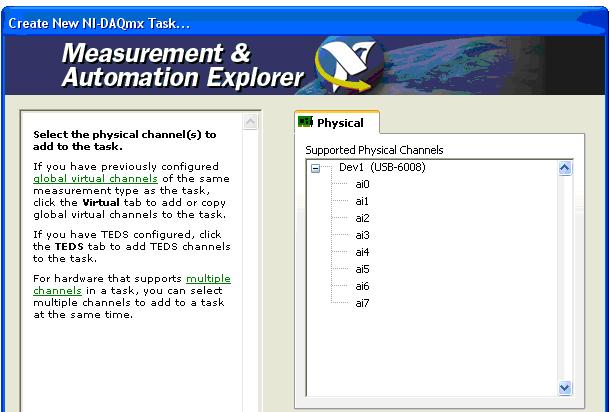Pick the ai3 analog input channel
The height and width of the screenshot is (412, 610).
(362, 235)
